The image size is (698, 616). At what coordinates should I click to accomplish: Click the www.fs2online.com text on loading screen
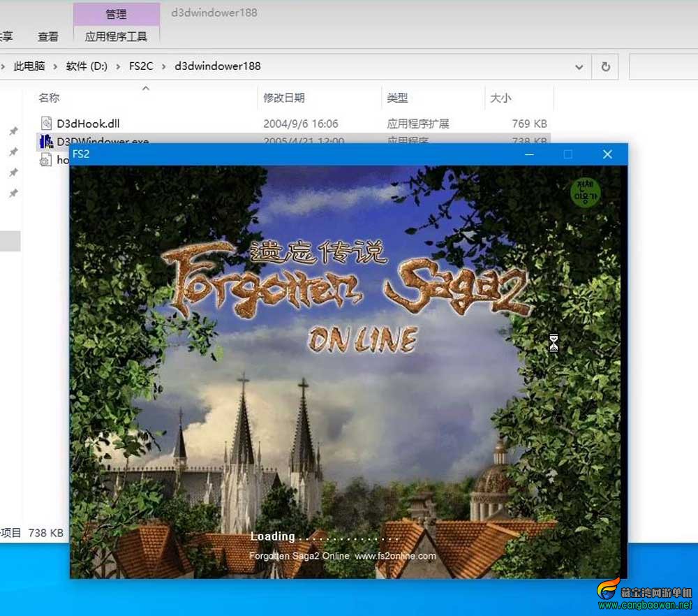395,556
